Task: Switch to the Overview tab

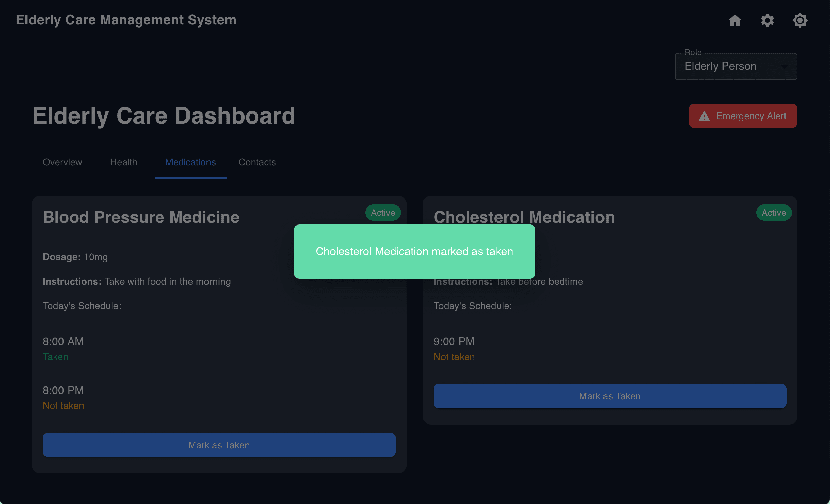Action: point(62,162)
